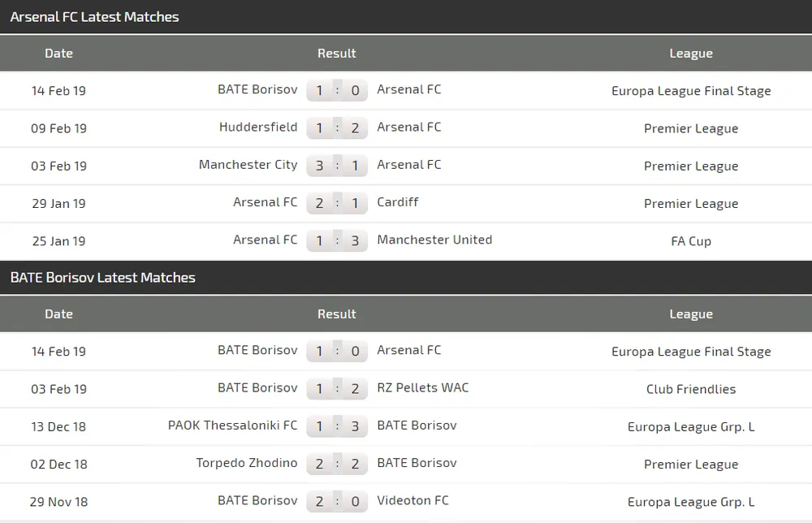This screenshot has height=523, width=812.
Task: Click the Torpedo Zhodino team name
Action: (x=247, y=463)
